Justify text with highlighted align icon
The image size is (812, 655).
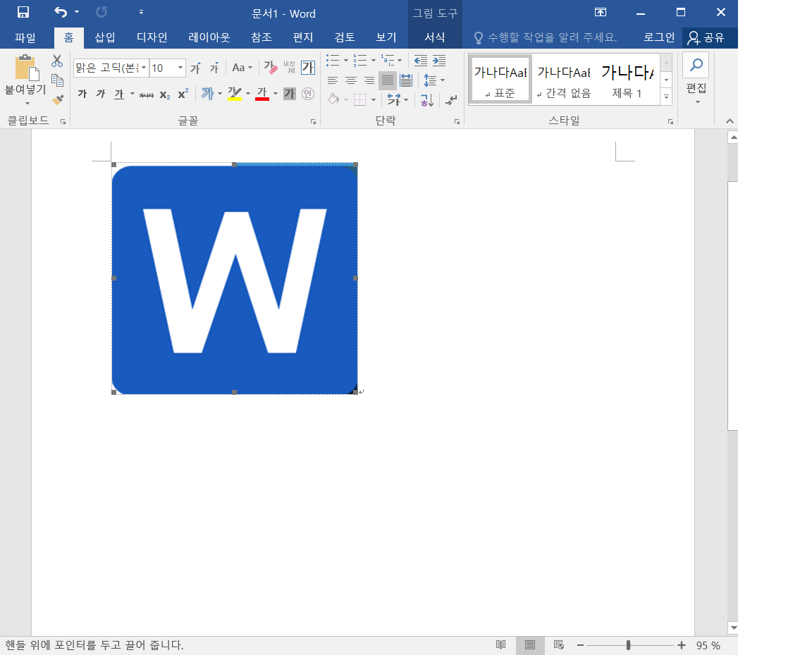[x=388, y=80]
